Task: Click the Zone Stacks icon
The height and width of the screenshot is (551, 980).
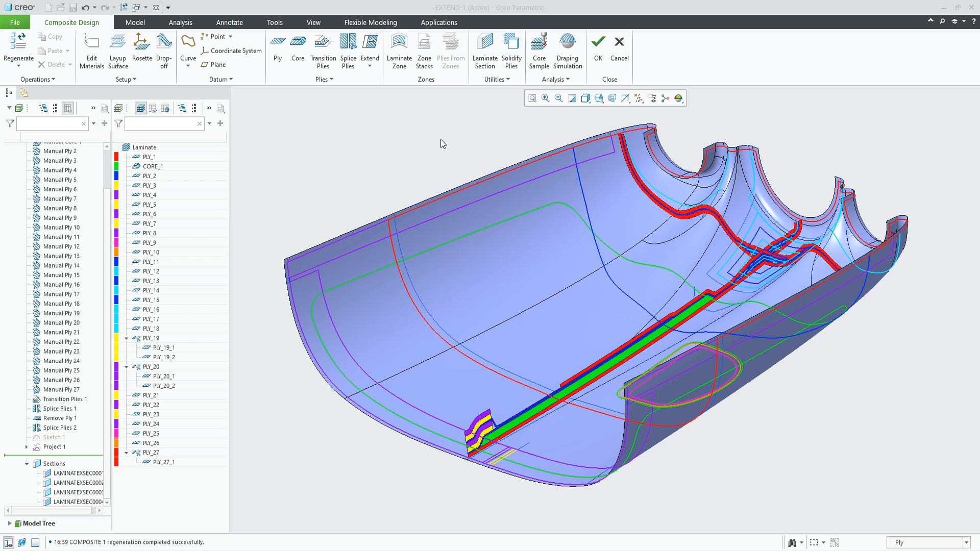Action: tap(424, 41)
